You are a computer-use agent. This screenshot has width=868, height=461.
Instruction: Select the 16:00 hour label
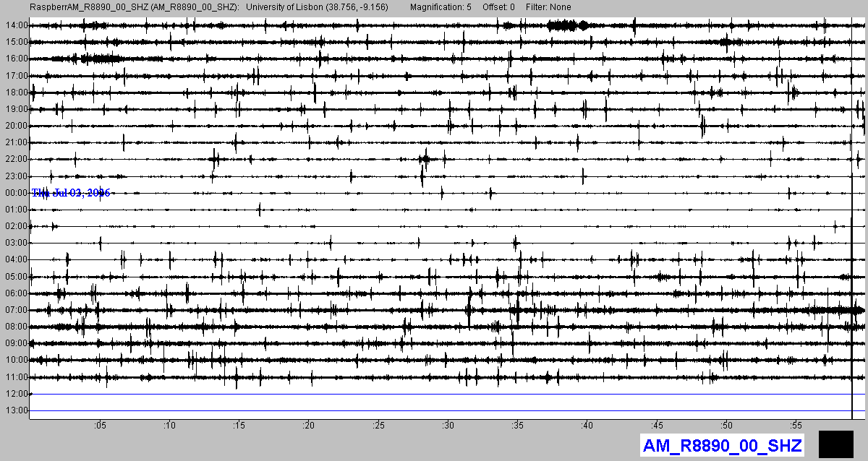click(x=16, y=59)
